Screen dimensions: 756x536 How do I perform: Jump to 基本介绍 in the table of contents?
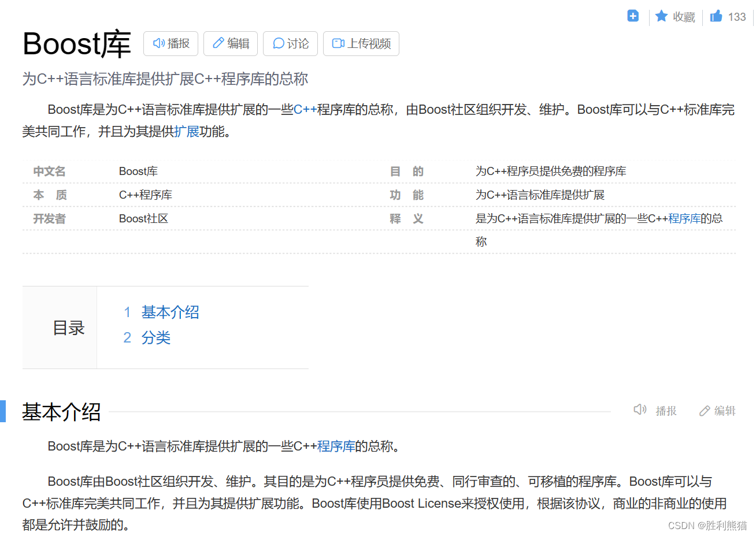170,312
